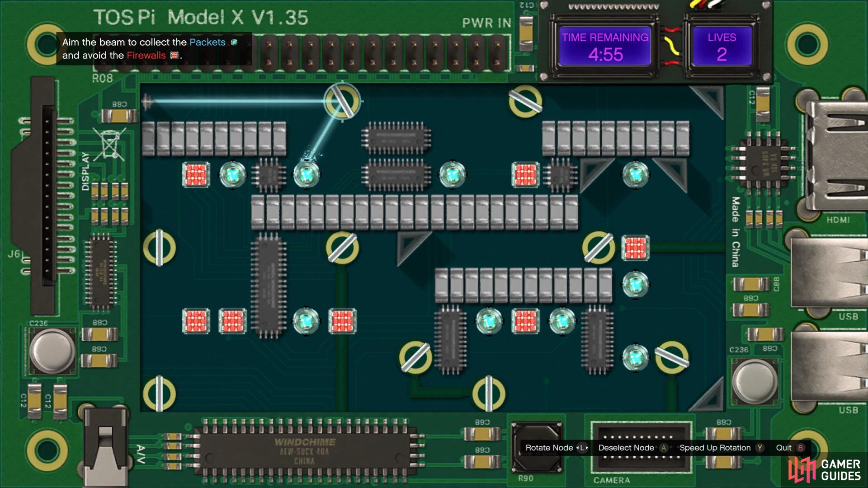Image resolution: width=868 pixels, height=488 pixels.
Task: Click the firewall right of the bottom-left packet
Action: [342, 321]
